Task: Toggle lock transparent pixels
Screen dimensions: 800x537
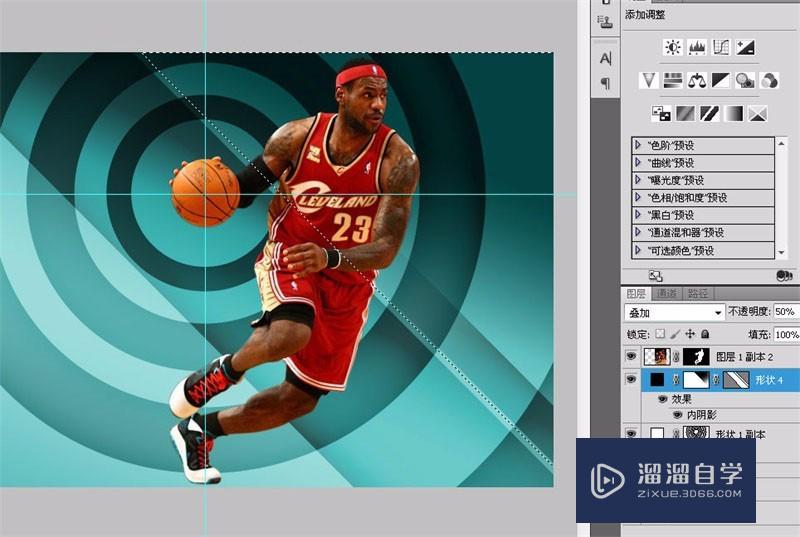Action: (x=660, y=334)
